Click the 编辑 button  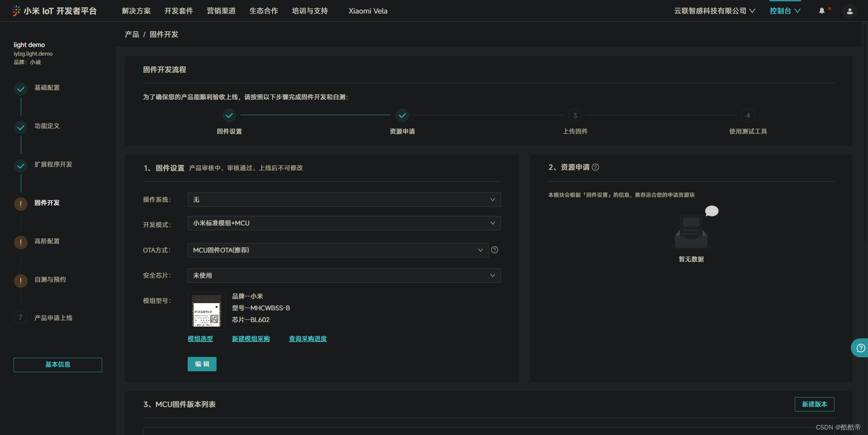pyautogui.click(x=202, y=364)
